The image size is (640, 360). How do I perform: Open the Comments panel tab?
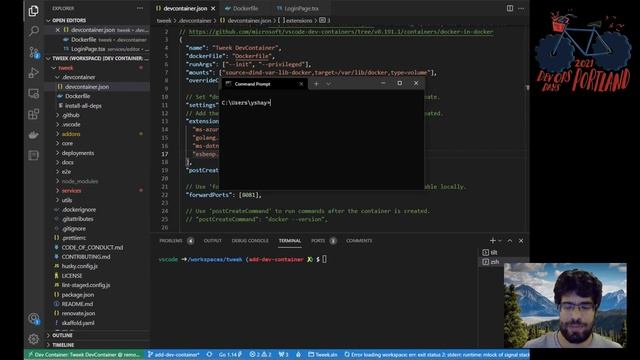[359, 241]
